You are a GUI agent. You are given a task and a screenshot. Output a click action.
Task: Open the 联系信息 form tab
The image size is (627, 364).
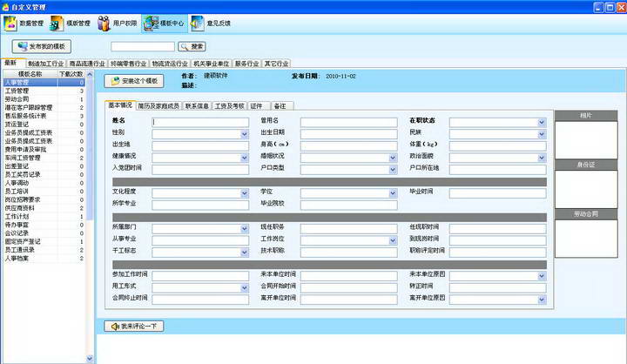point(197,106)
